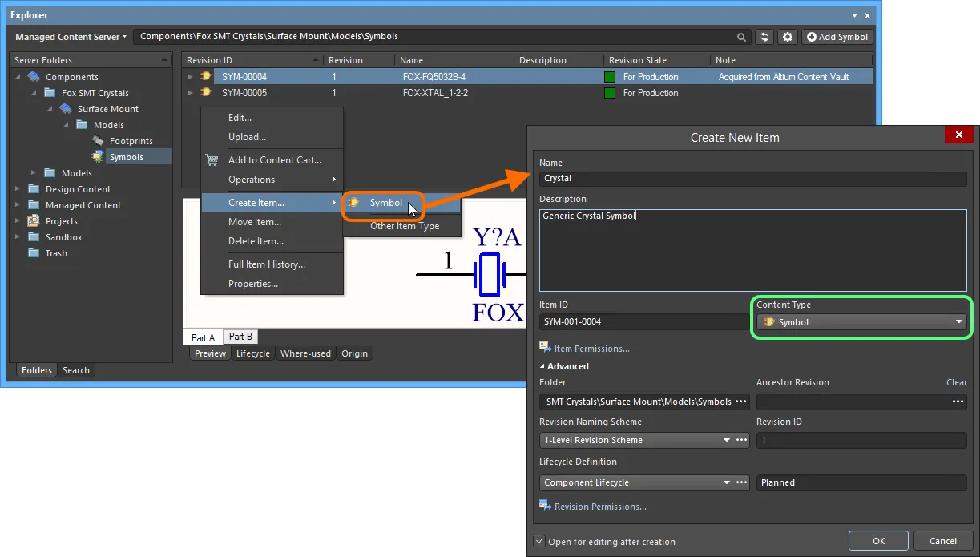The image size is (980, 557).
Task: Click Clear next to Ancestor Revision
Action: click(x=957, y=382)
